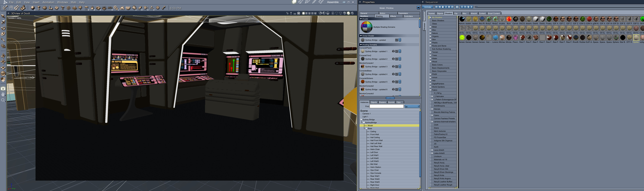Play the animation in Sequencer

click(446, 7)
